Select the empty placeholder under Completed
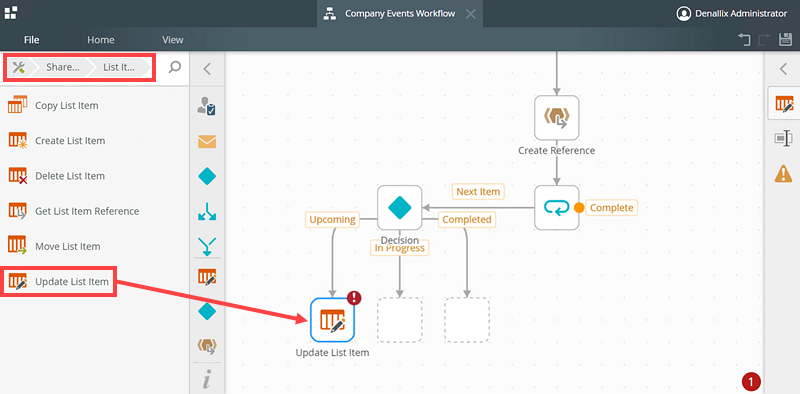Viewport: 800px width, 394px height. coord(467,320)
